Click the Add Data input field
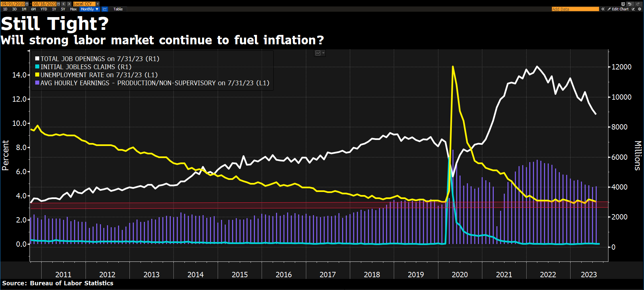Image resolution: width=644 pixels, height=290 pixels. pos(575,9)
